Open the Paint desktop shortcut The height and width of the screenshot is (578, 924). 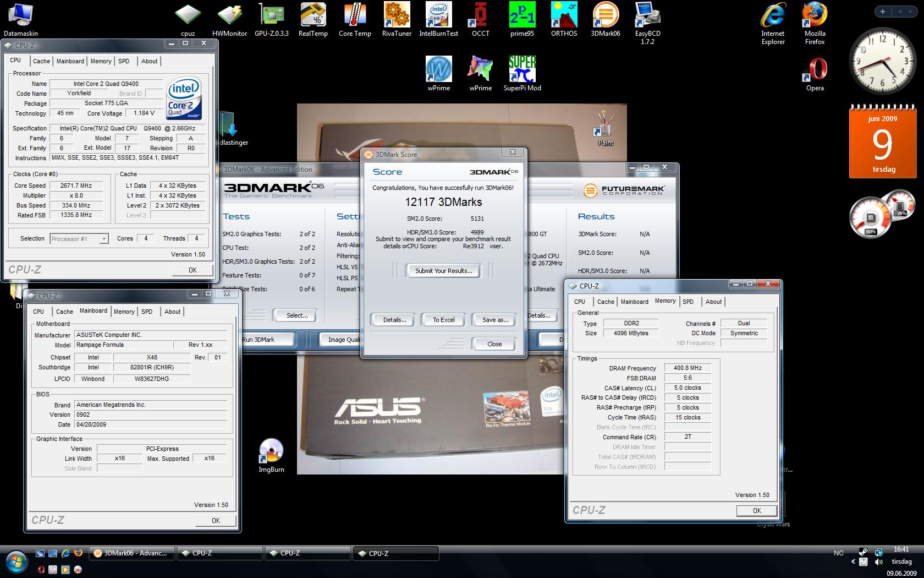point(605,128)
